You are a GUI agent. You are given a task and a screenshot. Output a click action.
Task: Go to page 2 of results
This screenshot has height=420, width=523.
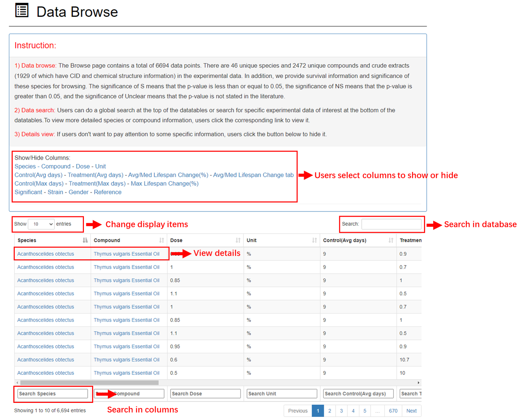tap(330, 411)
